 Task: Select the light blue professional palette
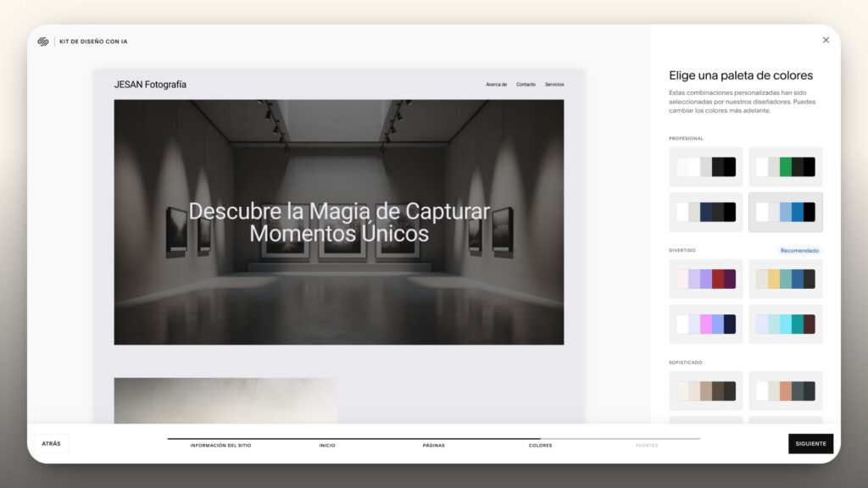click(x=785, y=212)
